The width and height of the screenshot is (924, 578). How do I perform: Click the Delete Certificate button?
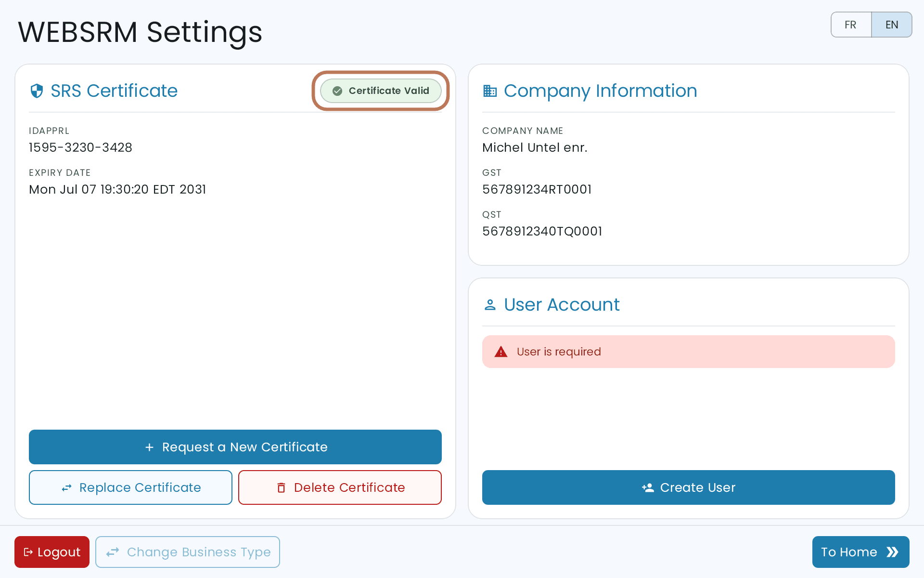(x=340, y=487)
